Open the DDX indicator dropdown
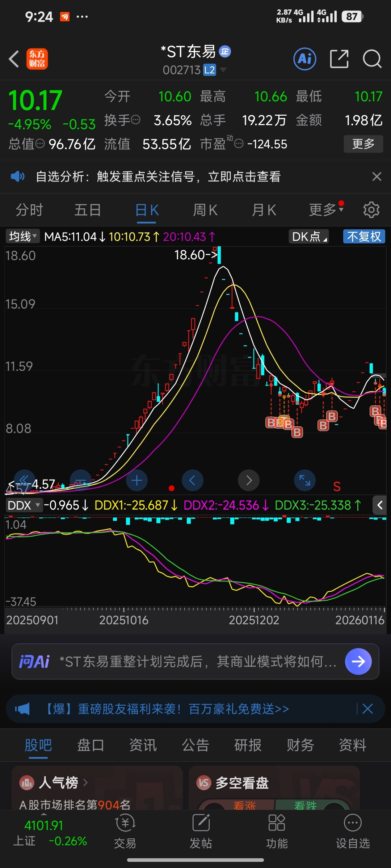This screenshot has width=391, height=868. click(24, 505)
